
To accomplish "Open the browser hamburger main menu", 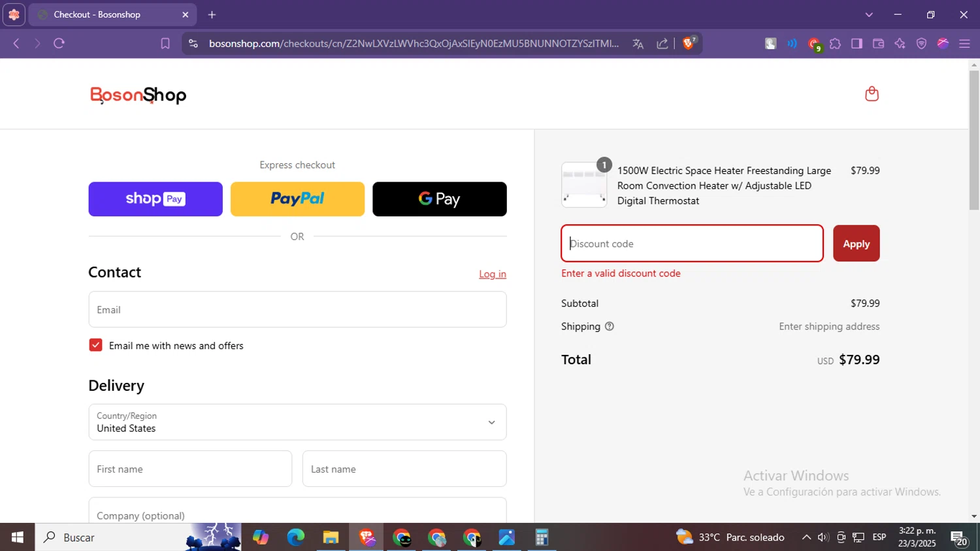I will 964,44.
